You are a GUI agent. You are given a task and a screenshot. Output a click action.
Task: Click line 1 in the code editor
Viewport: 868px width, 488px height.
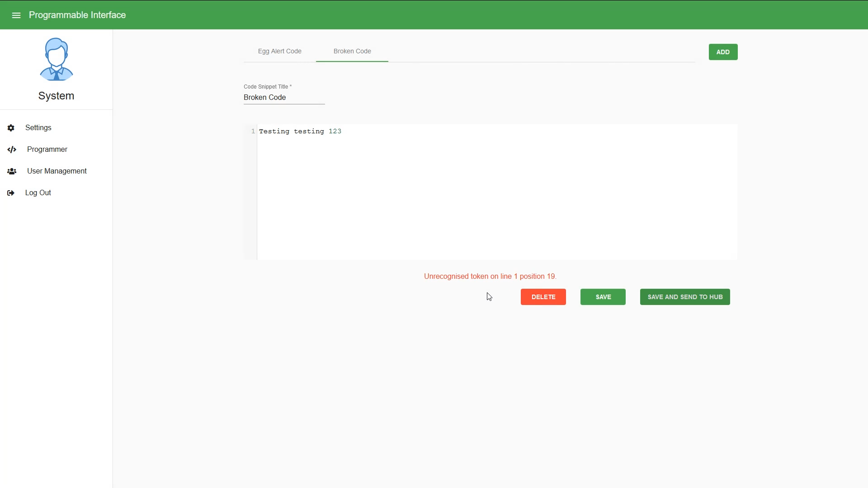(x=300, y=131)
